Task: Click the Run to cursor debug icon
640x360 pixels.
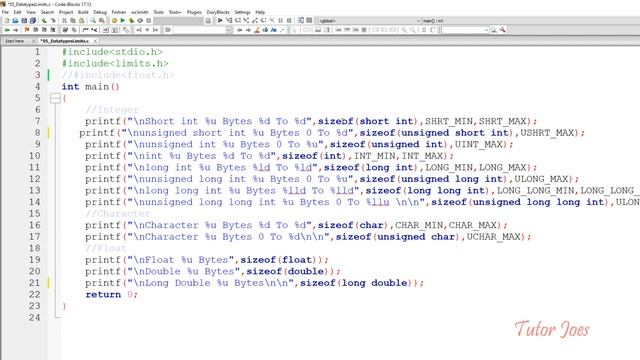Action: click(x=229, y=20)
